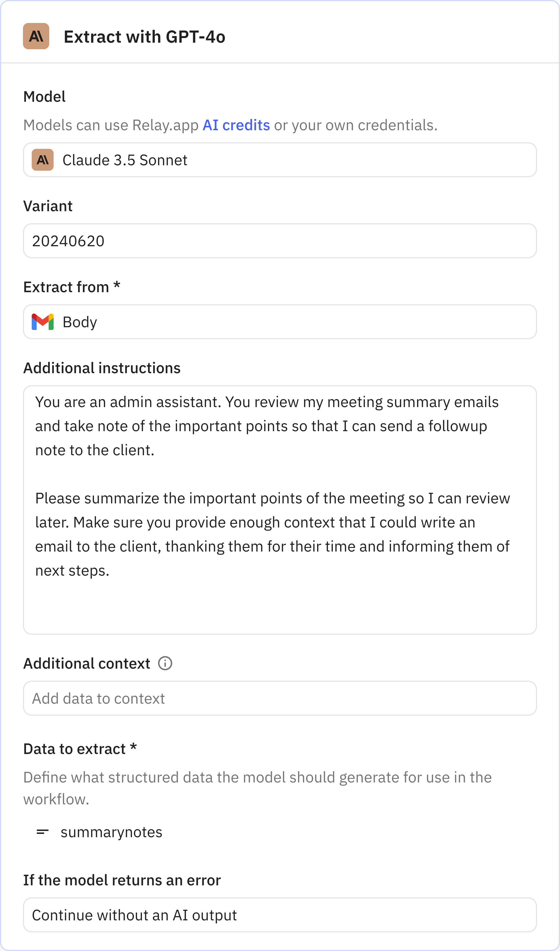Click the Extract with GPT-4o step title
This screenshot has height=951, width=560.
click(145, 36)
